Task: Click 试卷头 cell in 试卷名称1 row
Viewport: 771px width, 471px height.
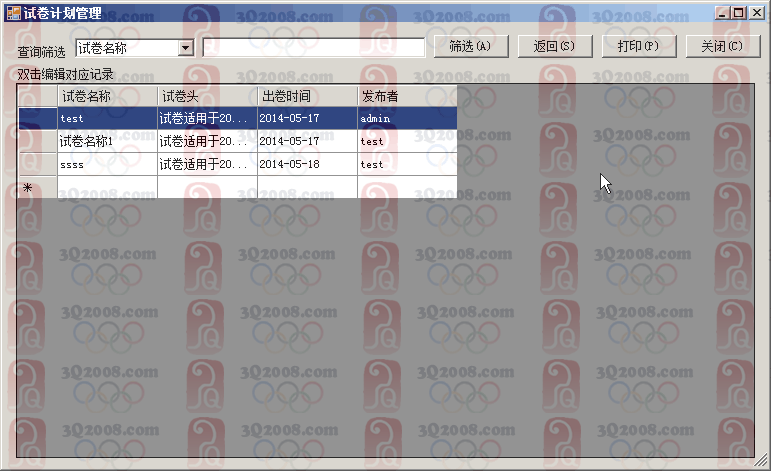Action: tap(208, 141)
